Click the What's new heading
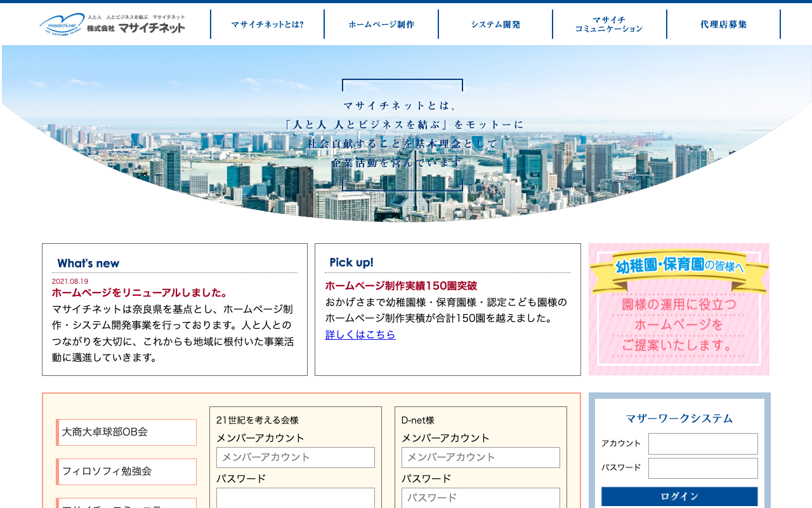Viewport: 812px width, 508px height. coord(88,263)
